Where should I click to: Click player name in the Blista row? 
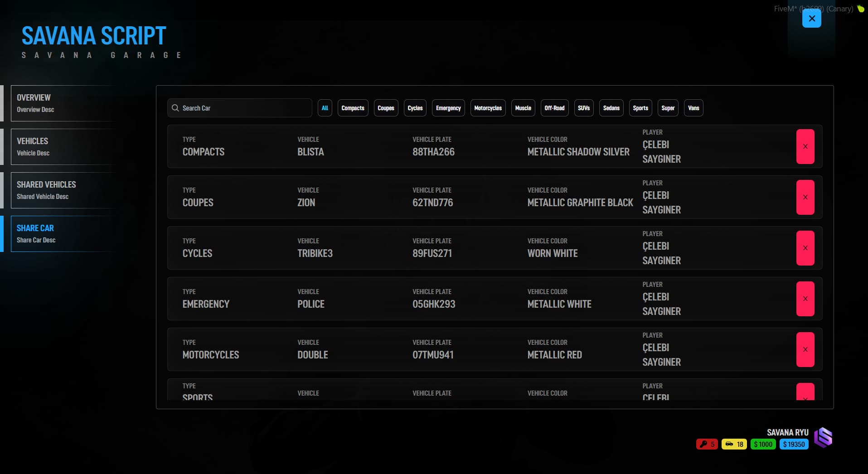coord(661,152)
